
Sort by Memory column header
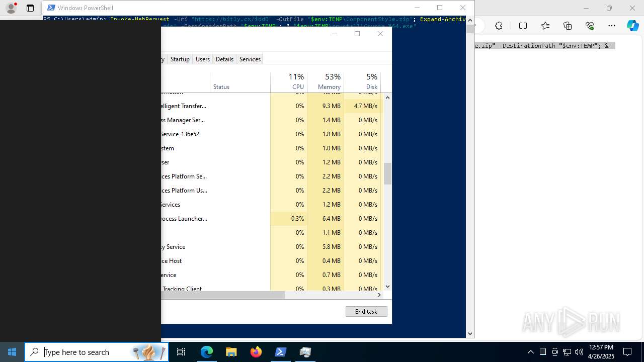[326, 82]
